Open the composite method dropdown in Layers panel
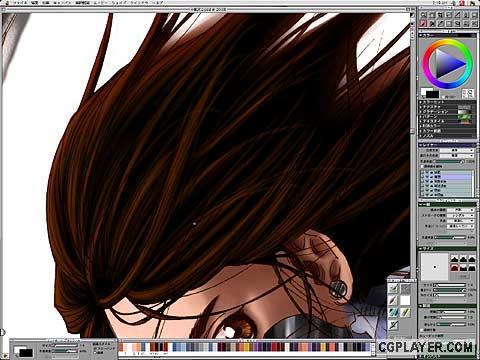This screenshot has height=360, width=480. tap(457, 150)
